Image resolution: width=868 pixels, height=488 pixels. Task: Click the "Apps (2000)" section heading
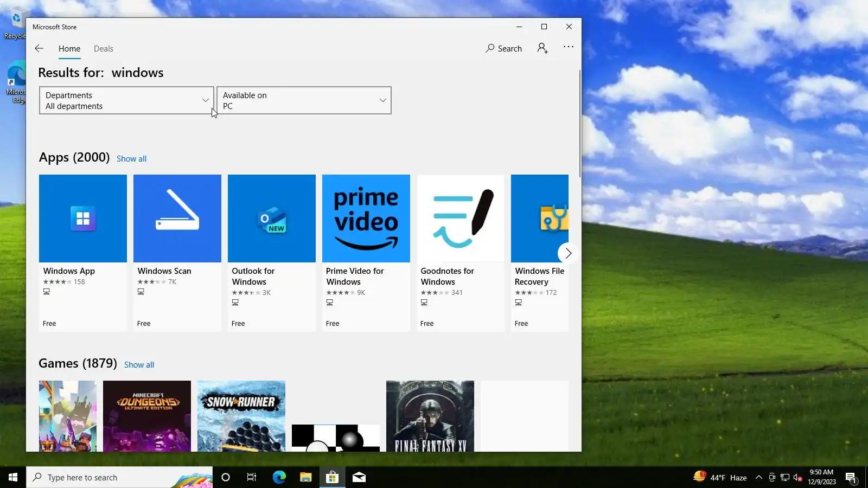tap(74, 157)
